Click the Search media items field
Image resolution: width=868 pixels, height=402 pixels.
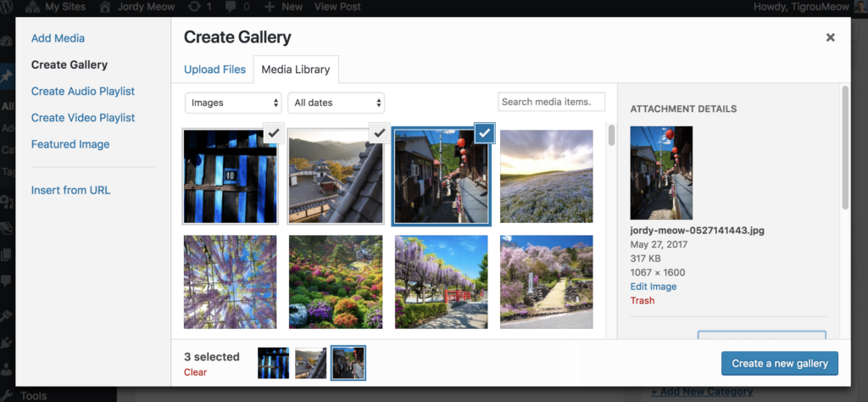click(x=551, y=102)
